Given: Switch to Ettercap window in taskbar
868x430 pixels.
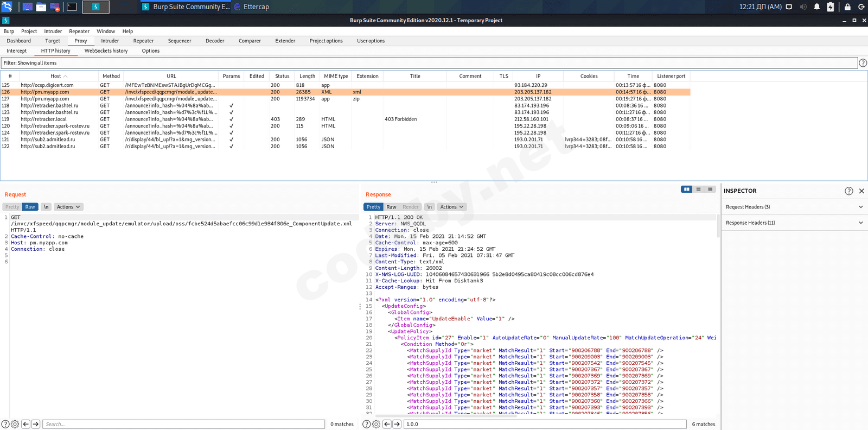Looking at the screenshot, I should [x=252, y=7].
